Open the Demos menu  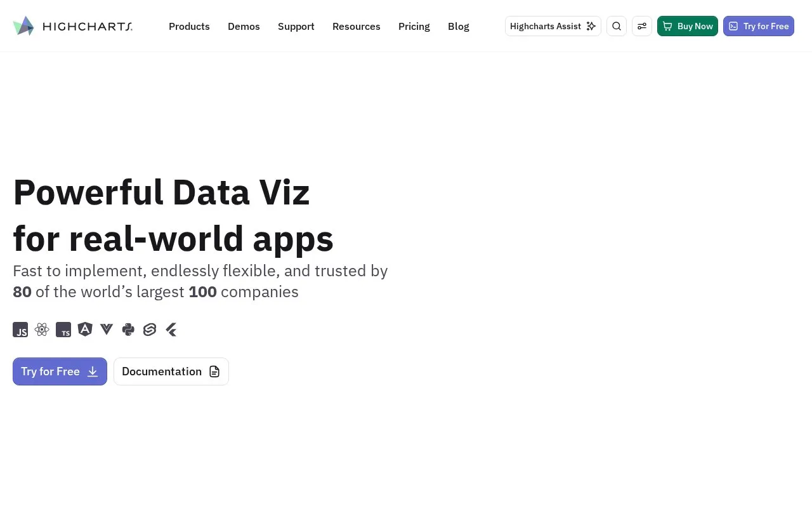[244, 26]
